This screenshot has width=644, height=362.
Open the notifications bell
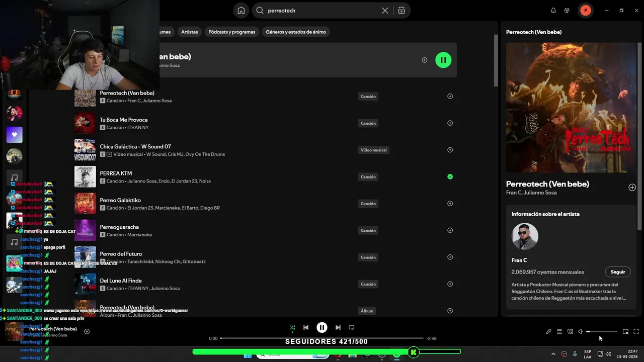click(x=553, y=11)
